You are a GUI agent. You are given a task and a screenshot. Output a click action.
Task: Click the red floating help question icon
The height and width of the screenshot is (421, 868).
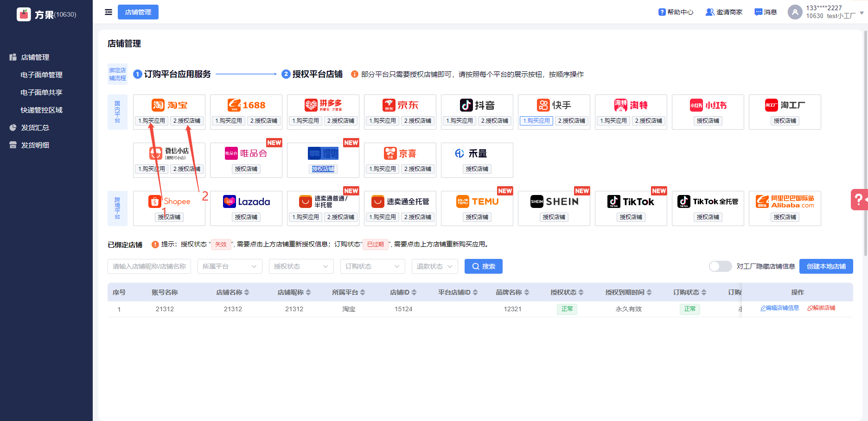point(859,200)
